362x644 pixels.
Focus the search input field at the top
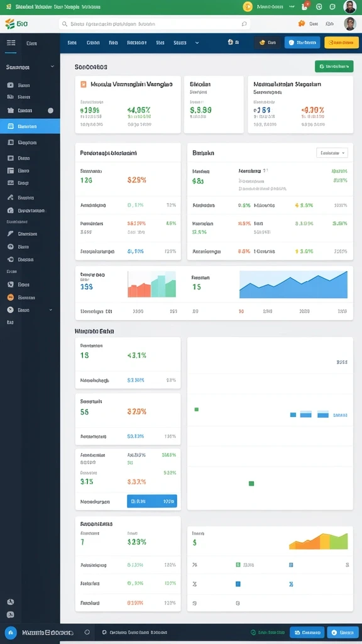[155, 25]
